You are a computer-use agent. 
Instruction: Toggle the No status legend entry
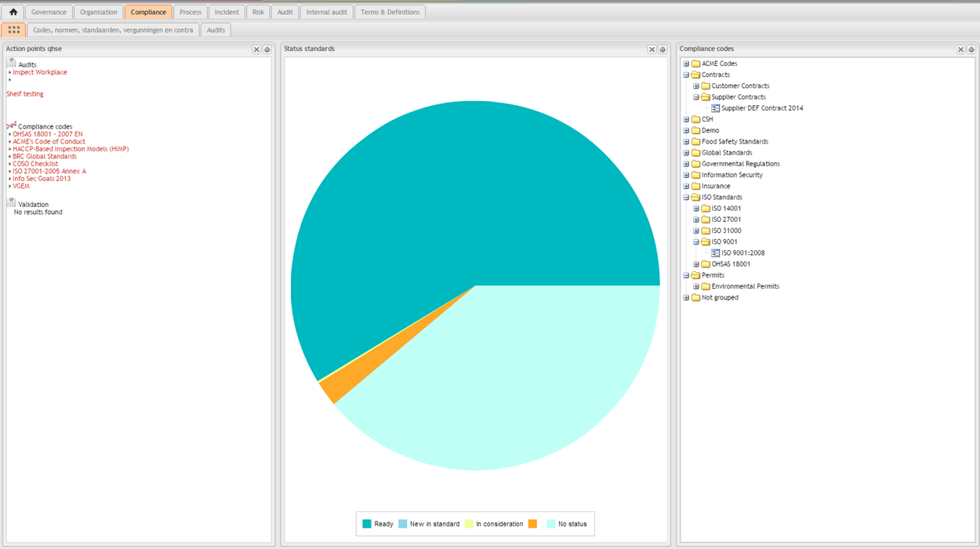click(x=566, y=524)
